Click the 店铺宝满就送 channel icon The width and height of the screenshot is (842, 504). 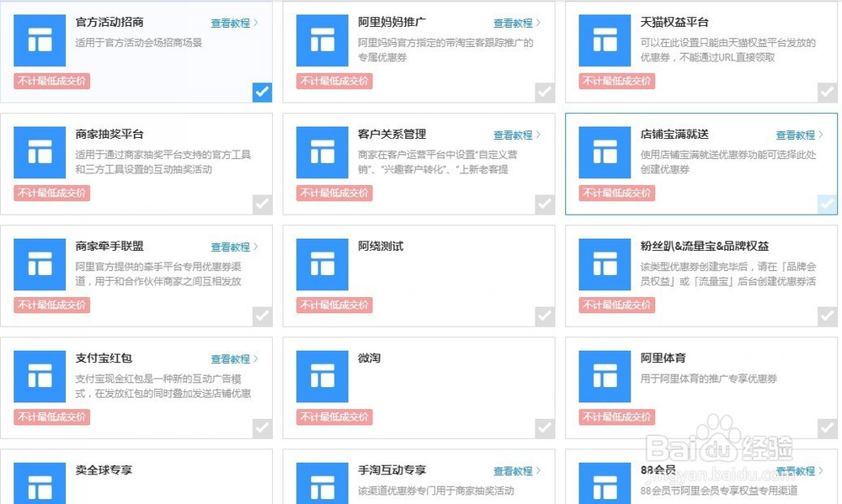tap(605, 152)
